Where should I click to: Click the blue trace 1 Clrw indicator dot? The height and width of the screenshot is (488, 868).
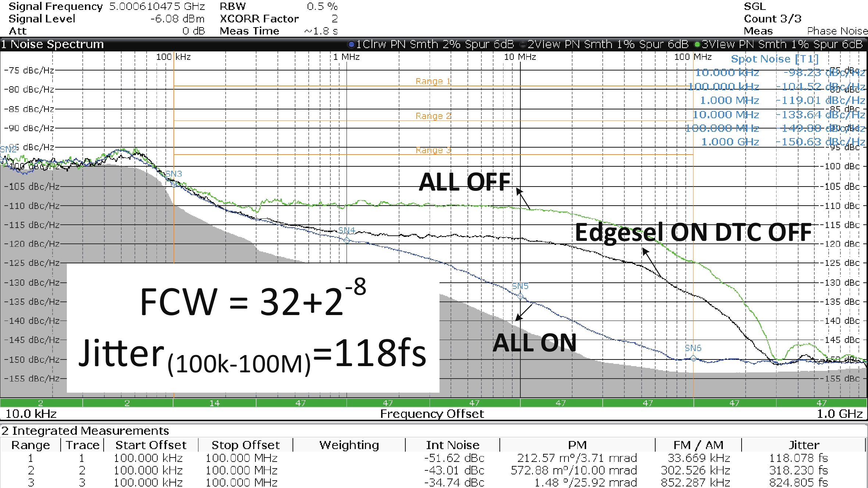351,44
